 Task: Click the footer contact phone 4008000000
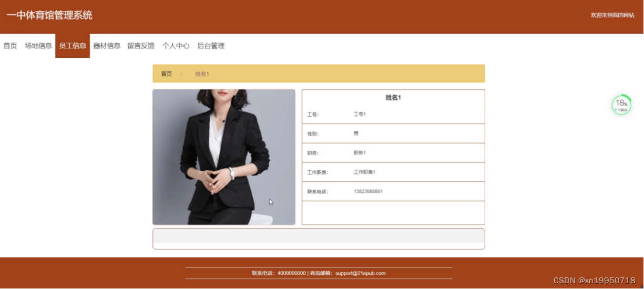(291, 273)
